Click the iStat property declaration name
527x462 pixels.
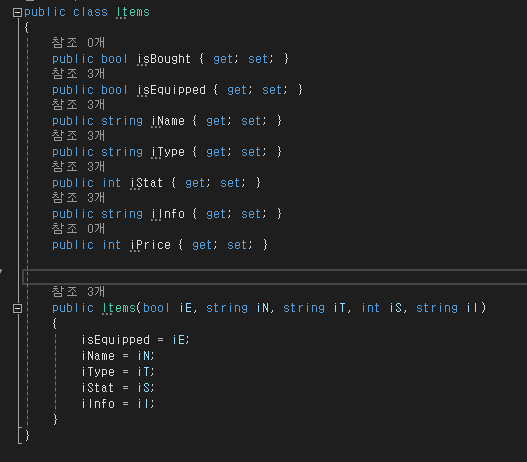[x=147, y=183]
